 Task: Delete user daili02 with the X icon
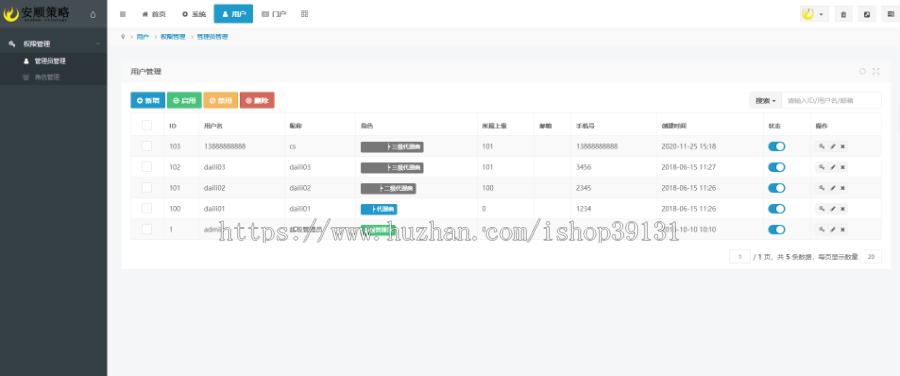843,188
